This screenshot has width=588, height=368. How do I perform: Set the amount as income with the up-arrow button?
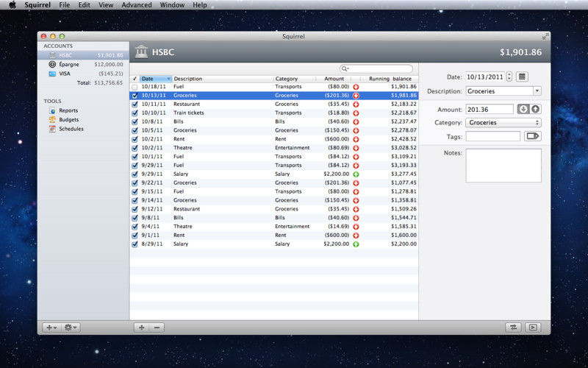(x=536, y=109)
